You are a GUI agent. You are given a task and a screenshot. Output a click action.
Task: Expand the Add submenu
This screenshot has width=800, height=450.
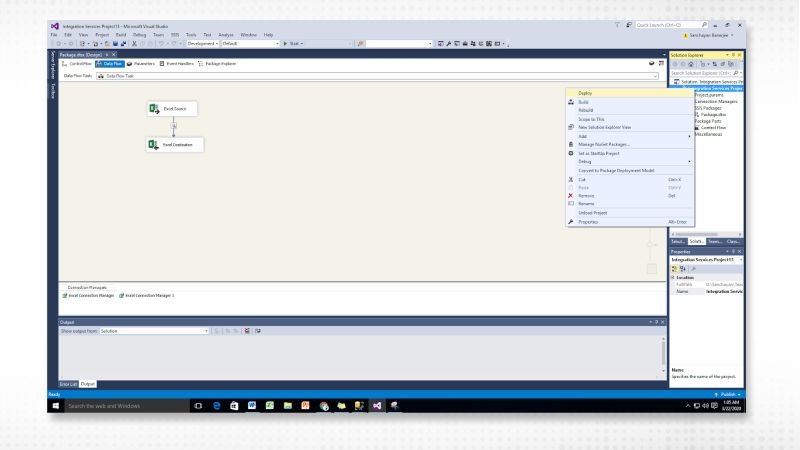(x=630, y=136)
